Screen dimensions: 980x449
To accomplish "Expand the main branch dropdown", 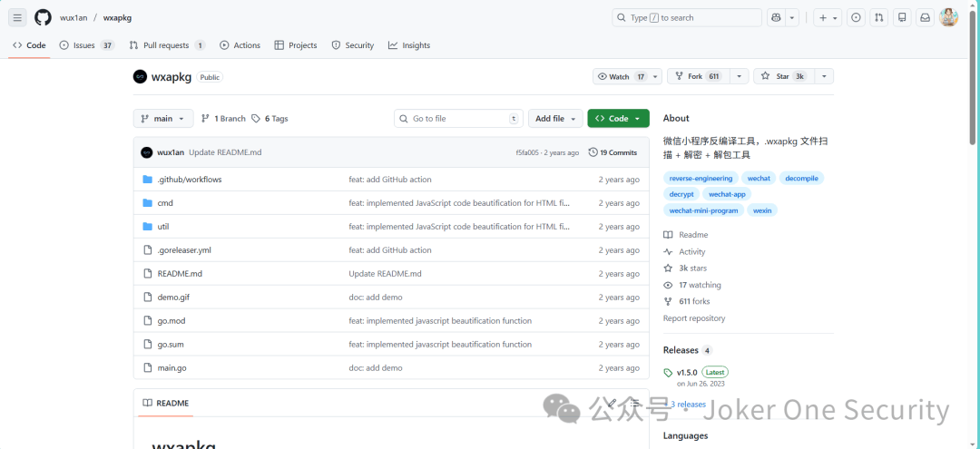I will [163, 119].
